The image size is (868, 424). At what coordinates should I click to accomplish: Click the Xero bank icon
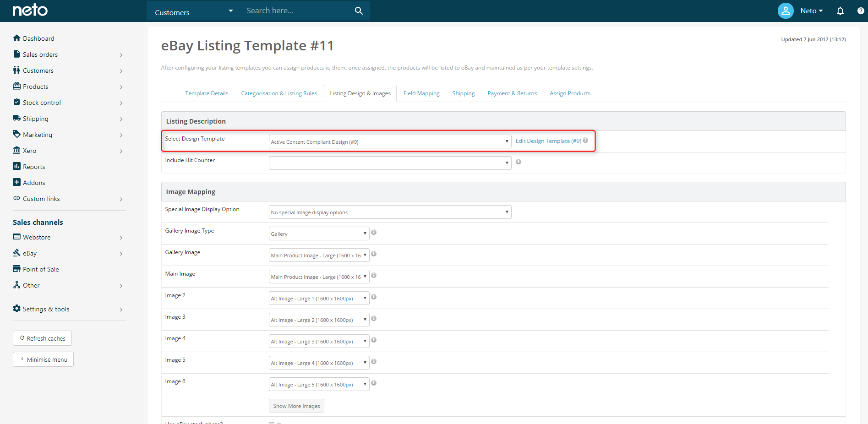click(x=17, y=150)
